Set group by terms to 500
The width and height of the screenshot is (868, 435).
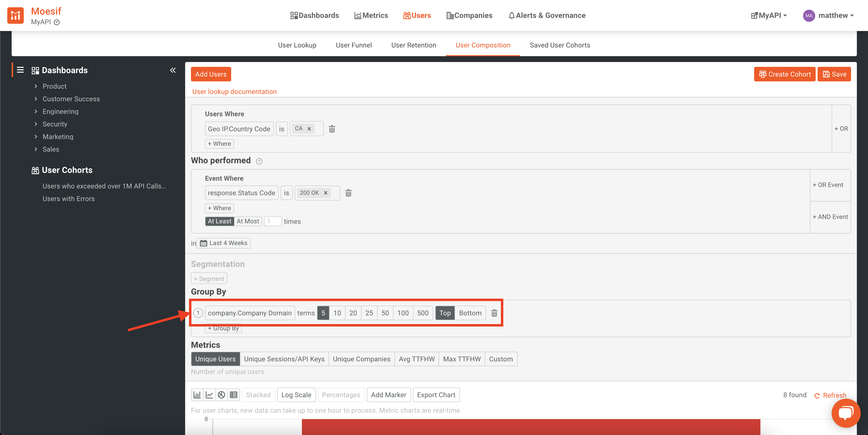coord(423,313)
